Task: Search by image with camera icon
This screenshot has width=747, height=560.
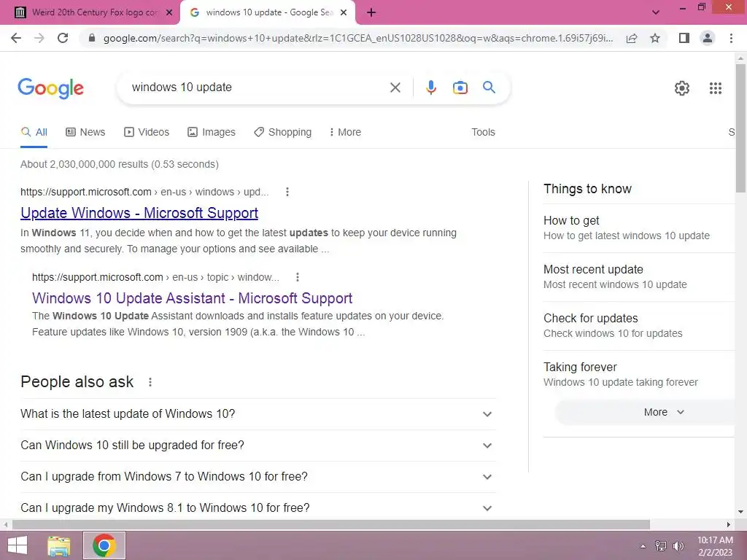Action: click(x=460, y=87)
